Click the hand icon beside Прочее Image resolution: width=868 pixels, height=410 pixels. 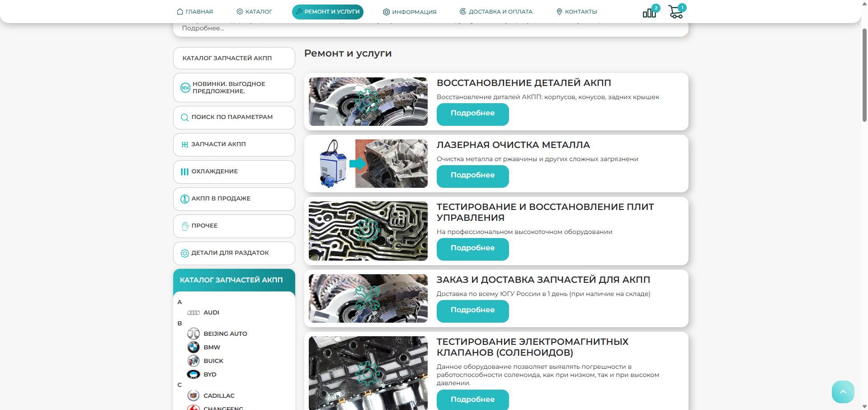[185, 226]
